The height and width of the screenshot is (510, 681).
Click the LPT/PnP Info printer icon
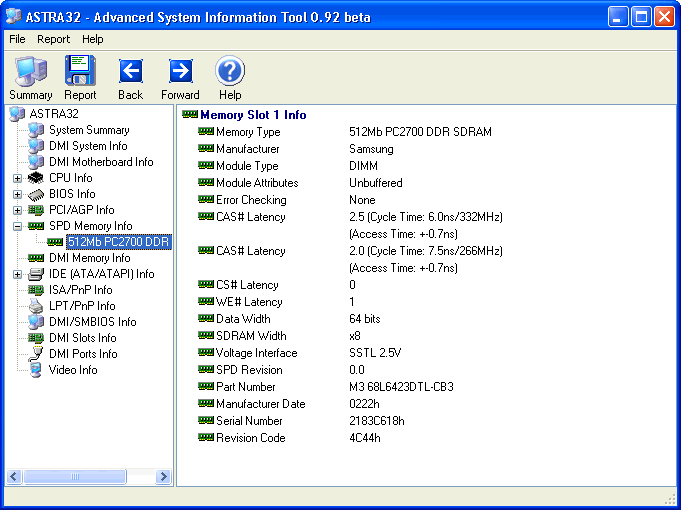click(x=36, y=306)
